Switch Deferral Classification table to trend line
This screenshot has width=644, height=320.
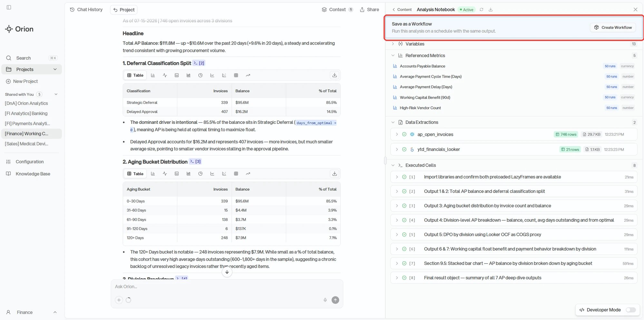point(248,75)
